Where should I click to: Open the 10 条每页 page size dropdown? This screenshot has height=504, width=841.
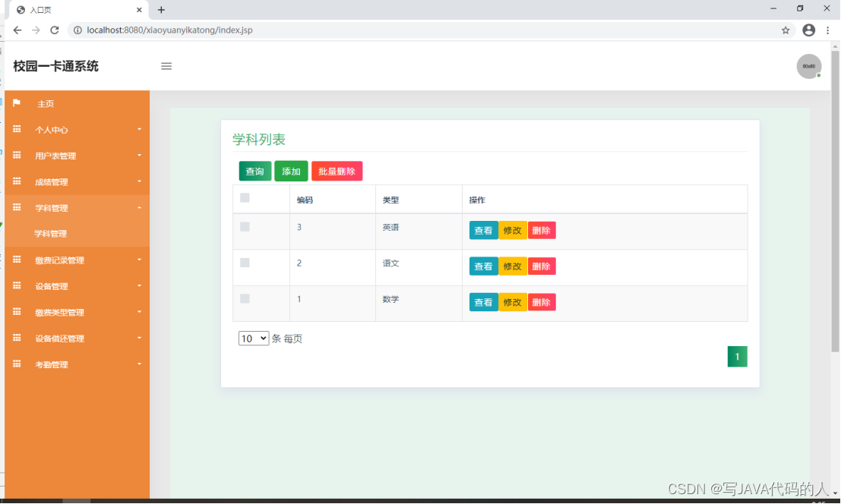(x=254, y=339)
